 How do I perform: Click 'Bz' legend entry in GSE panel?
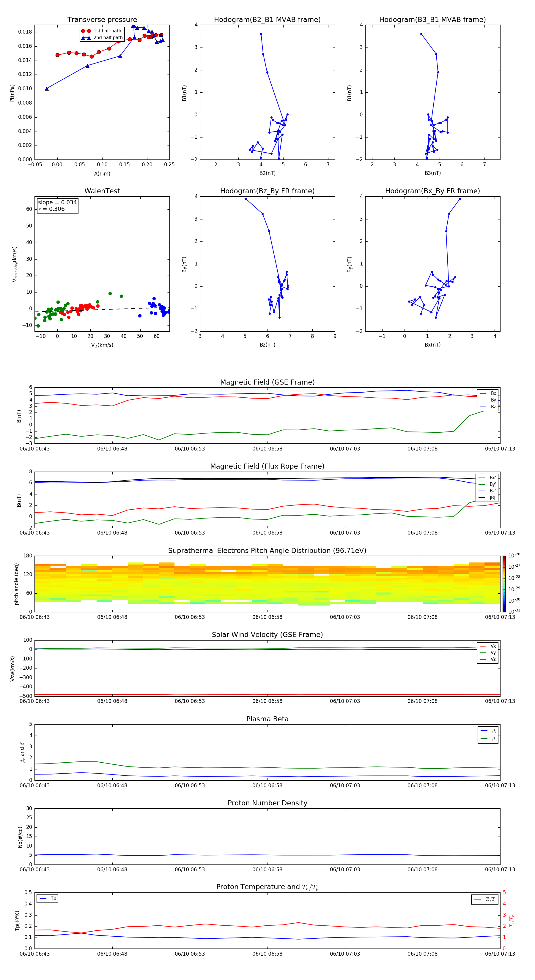coord(488,407)
